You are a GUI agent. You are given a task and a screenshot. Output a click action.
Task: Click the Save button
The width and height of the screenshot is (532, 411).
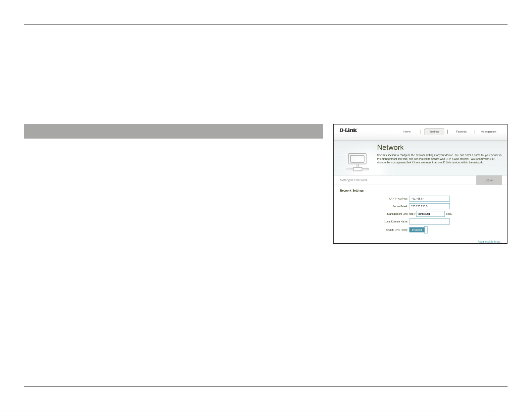coord(489,180)
